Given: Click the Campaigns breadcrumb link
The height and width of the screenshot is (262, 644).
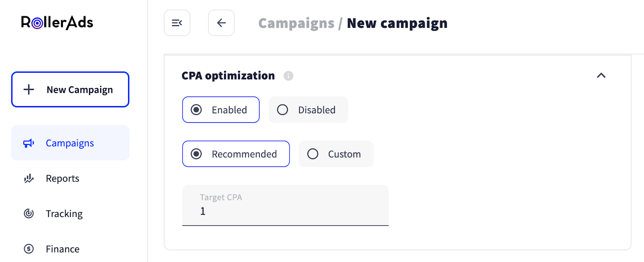Looking at the screenshot, I should 296,23.
